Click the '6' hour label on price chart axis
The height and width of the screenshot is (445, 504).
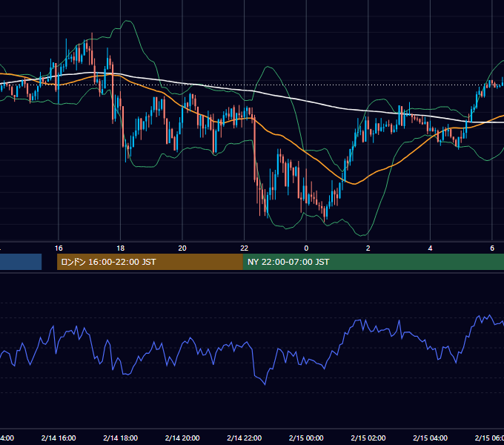(492, 248)
